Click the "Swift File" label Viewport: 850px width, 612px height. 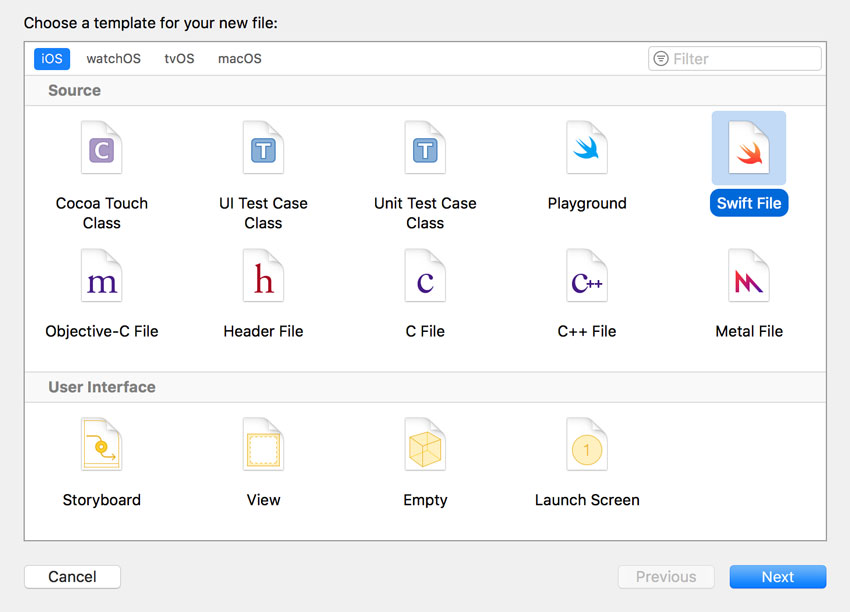[749, 203]
